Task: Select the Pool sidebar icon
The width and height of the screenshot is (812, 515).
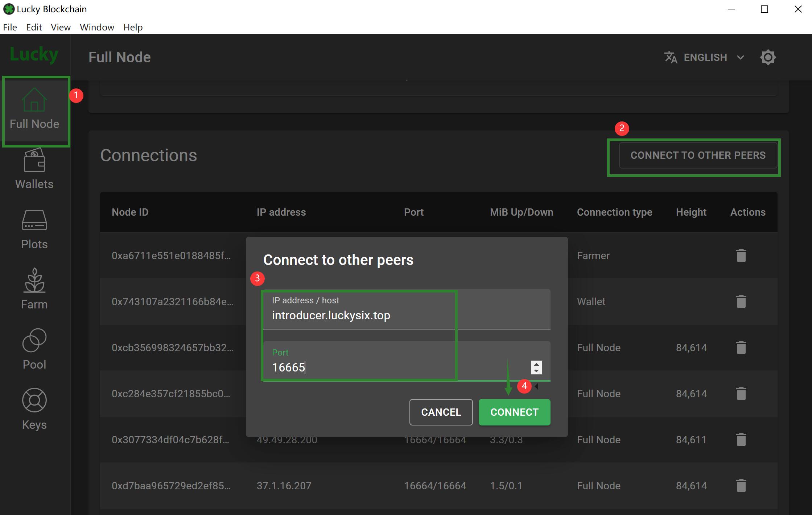Action: (34, 341)
